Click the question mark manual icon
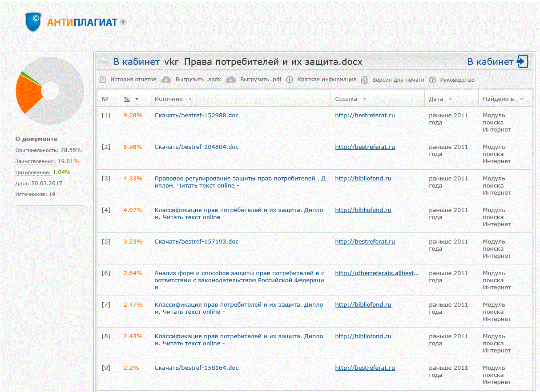 (x=432, y=80)
